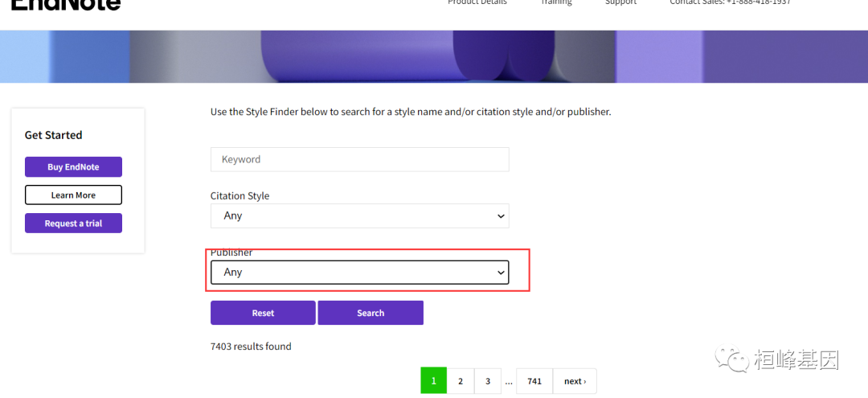
Task: Jump to last page 741
Action: click(534, 381)
